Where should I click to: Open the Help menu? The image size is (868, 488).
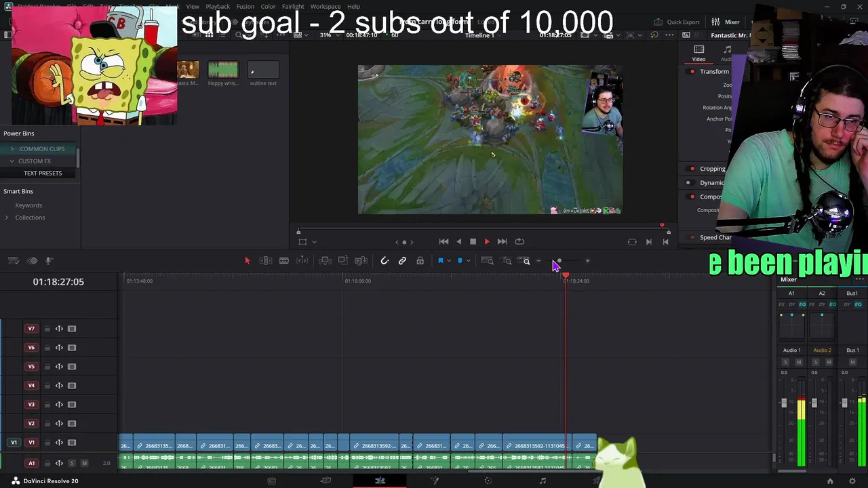click(354, 6)
